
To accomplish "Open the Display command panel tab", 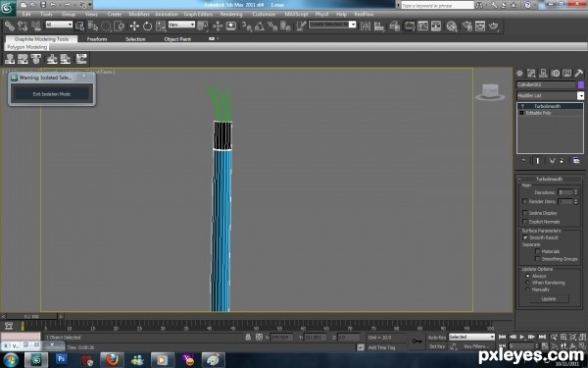I will pos(567,74).
